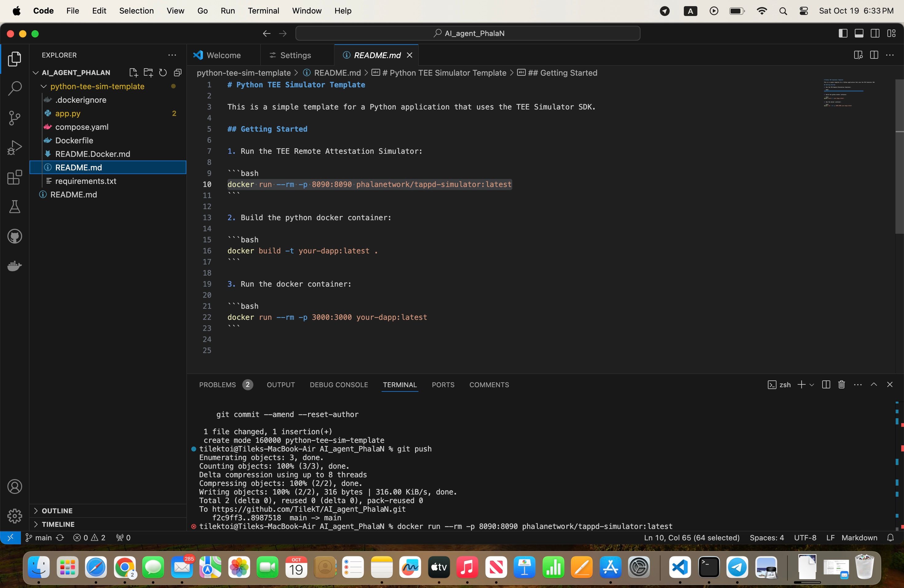Open the Docker view in activity bar
The image size is (904, 588).
coord(14,266)
